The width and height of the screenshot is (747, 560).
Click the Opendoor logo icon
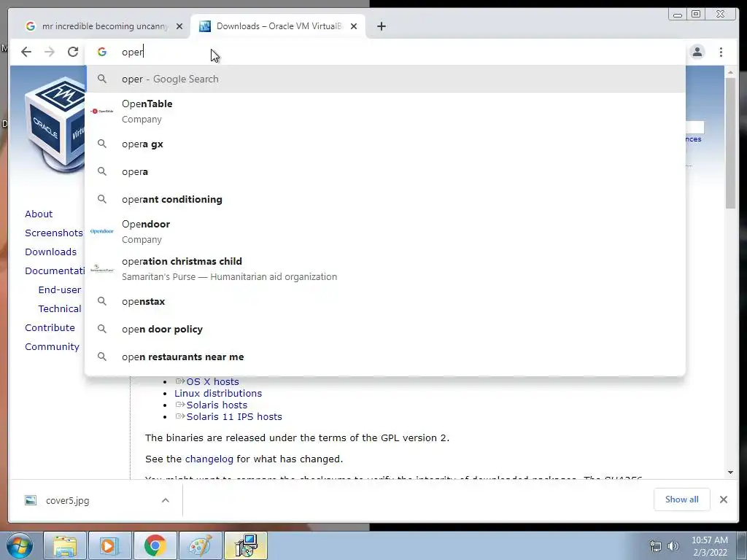click(102, 231)
